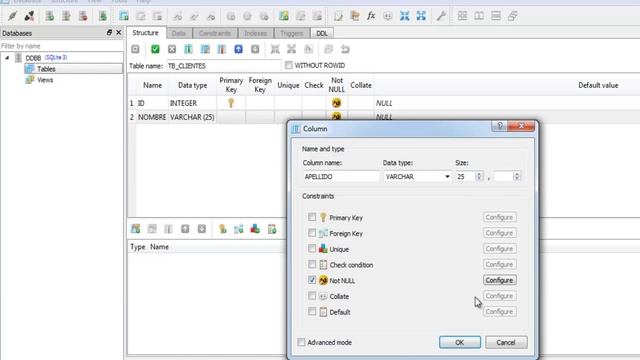Click the Add column icon in Structure toolbar

[188, 49]
